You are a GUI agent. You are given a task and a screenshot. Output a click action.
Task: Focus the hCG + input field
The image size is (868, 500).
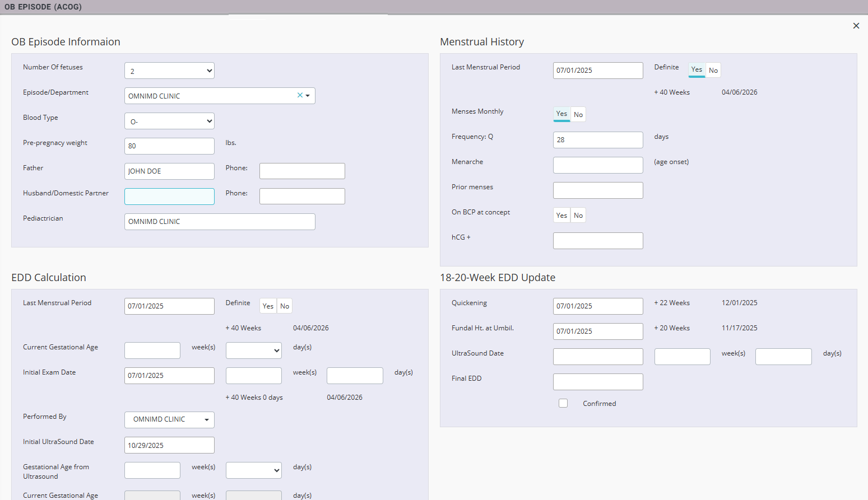pos(597,241)
